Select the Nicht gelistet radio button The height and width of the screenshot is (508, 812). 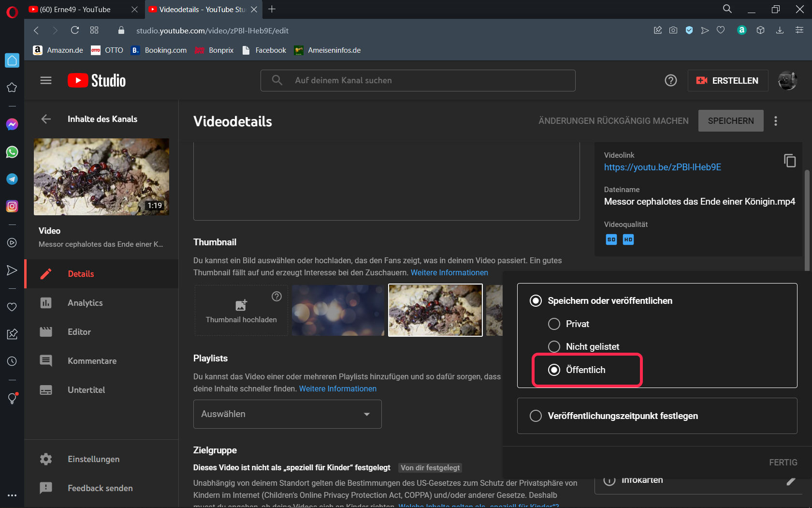pos(554,346)
